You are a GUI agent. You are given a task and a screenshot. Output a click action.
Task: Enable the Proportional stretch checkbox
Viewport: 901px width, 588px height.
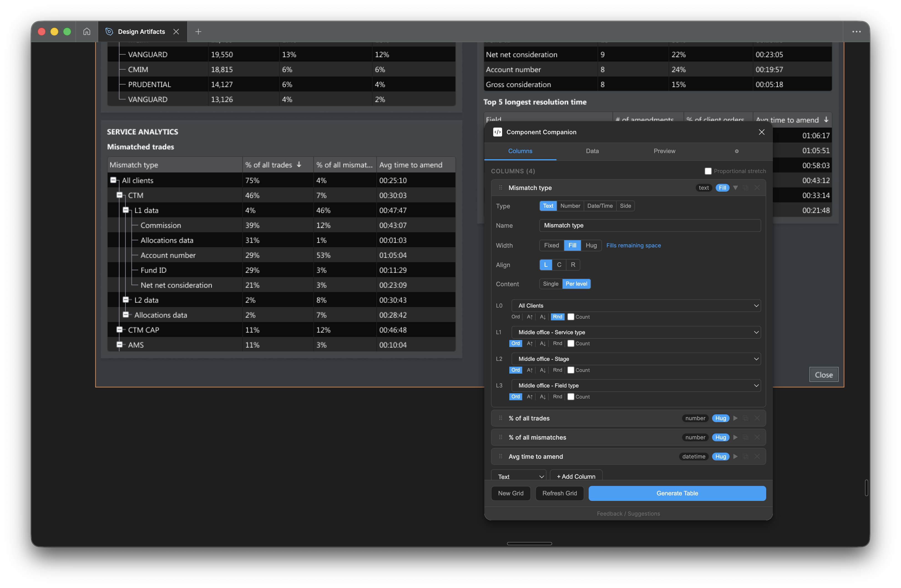pyautogui.click(x=708, y=171)
